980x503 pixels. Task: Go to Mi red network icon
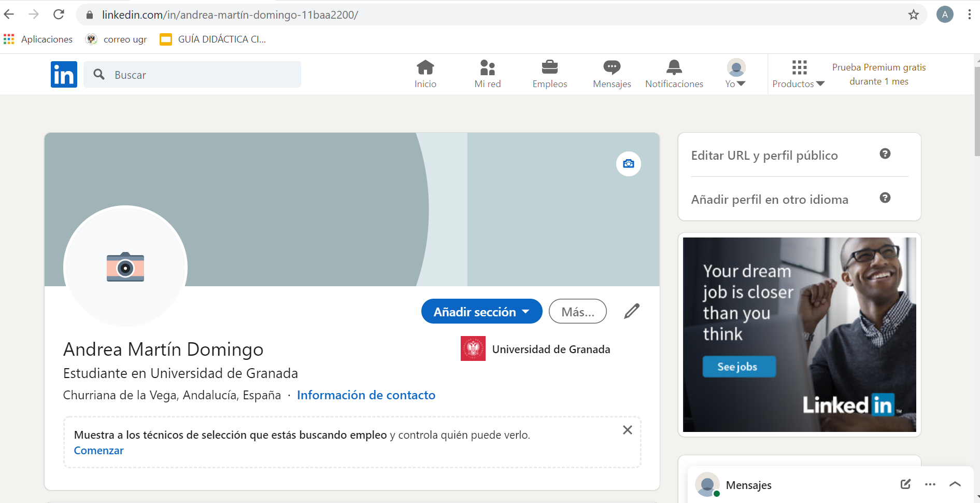(487, 67)
